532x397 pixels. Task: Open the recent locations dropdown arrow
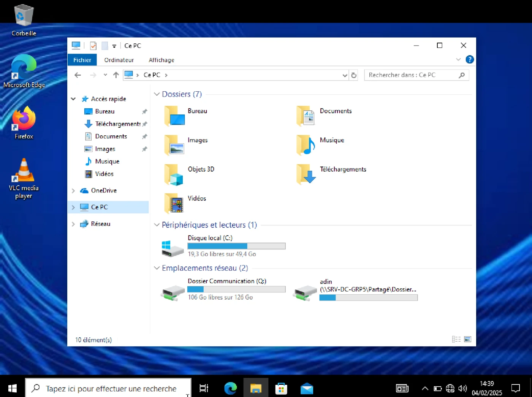(x=105, y=75)
